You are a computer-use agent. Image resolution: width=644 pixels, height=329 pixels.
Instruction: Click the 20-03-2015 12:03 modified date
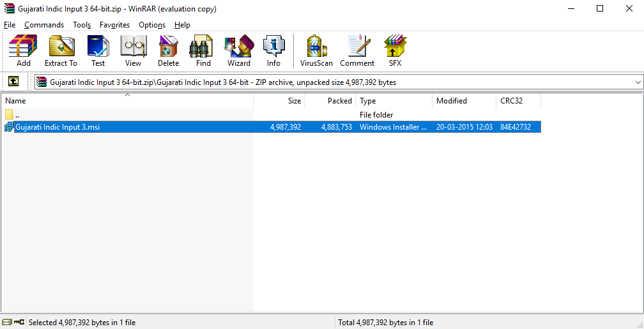click(x=464, y=127)
